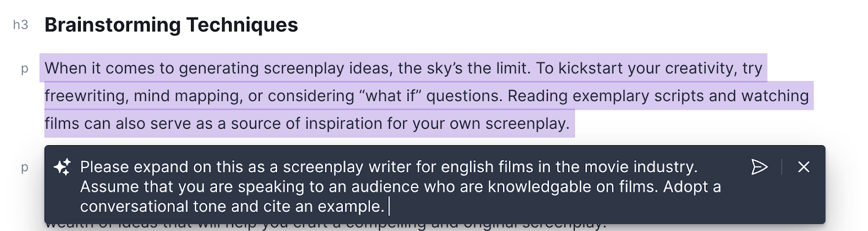Click the word "creativity" in first line
The height and width of the screenshot is (231, 868).
[x=699, y=68]
